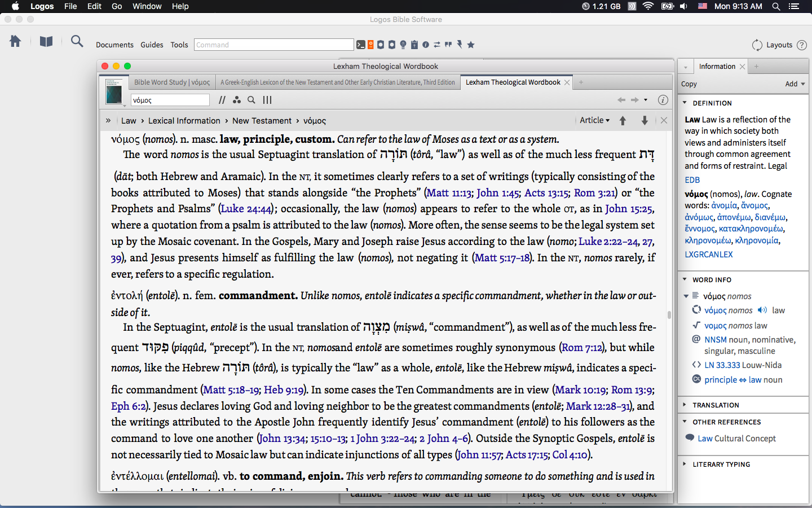The width and height of the screenshot is (812, 508).
Task: Open the Home page icon
Action: pyautogui.click(x=15, y=41)
